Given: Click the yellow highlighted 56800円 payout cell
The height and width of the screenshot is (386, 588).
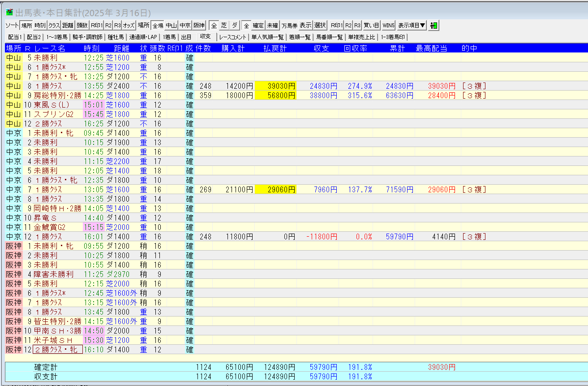Looking at the screenshot, I should (275, 95).
